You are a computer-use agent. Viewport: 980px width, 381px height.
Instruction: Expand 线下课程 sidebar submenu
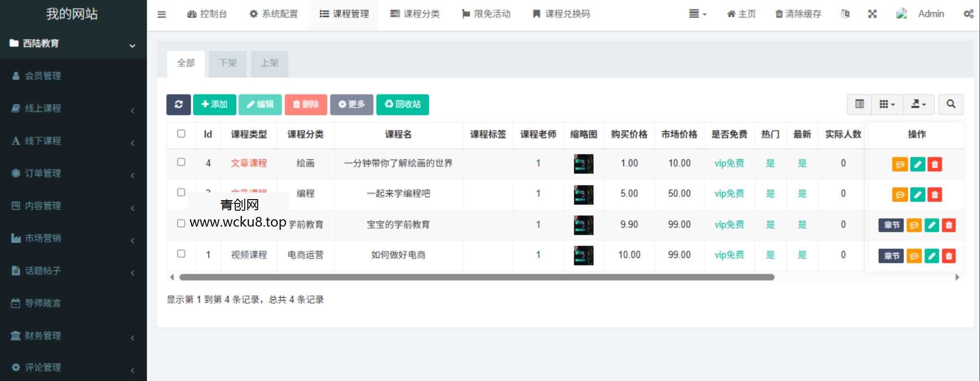pos(73,141)
